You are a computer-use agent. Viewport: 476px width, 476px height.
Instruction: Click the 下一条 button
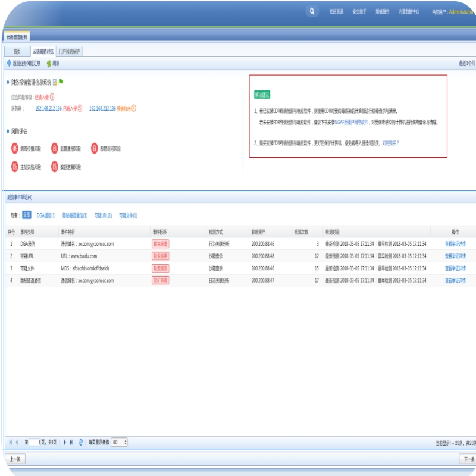tap(467, 459)
